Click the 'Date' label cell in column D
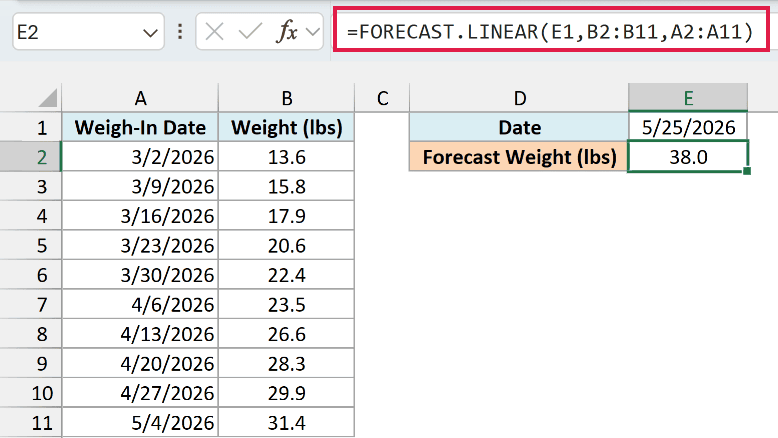This screenshot has width=778, height=438. [519, 127]
